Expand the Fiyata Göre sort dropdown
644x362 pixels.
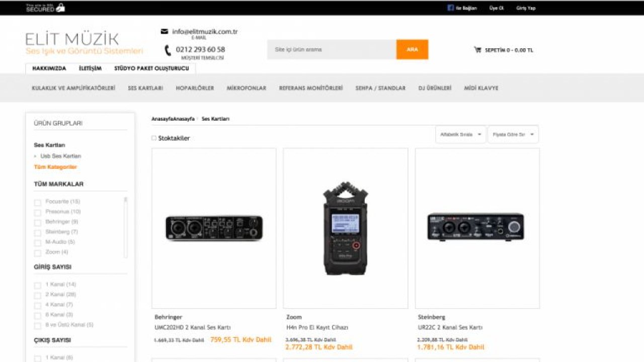click(513, 135)
